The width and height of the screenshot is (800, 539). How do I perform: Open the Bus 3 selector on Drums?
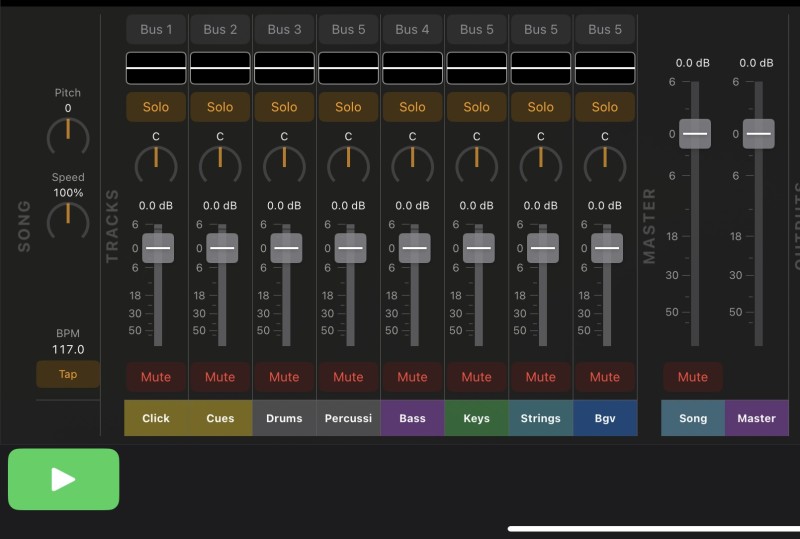pos(284,29)
